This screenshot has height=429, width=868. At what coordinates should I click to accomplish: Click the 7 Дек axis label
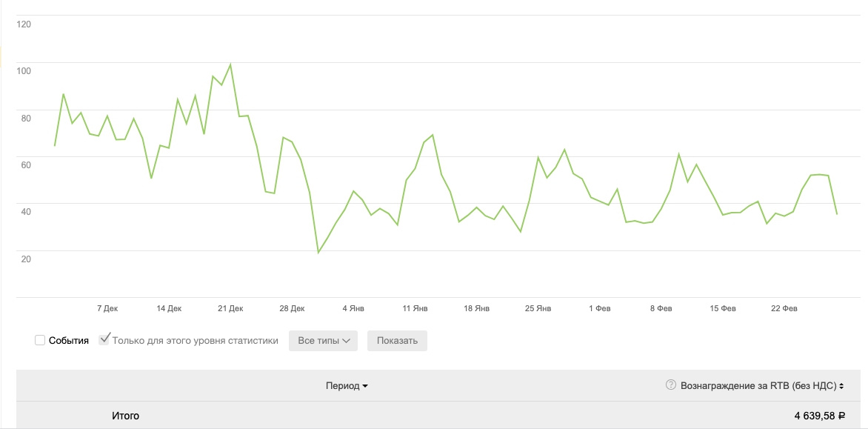107,308
